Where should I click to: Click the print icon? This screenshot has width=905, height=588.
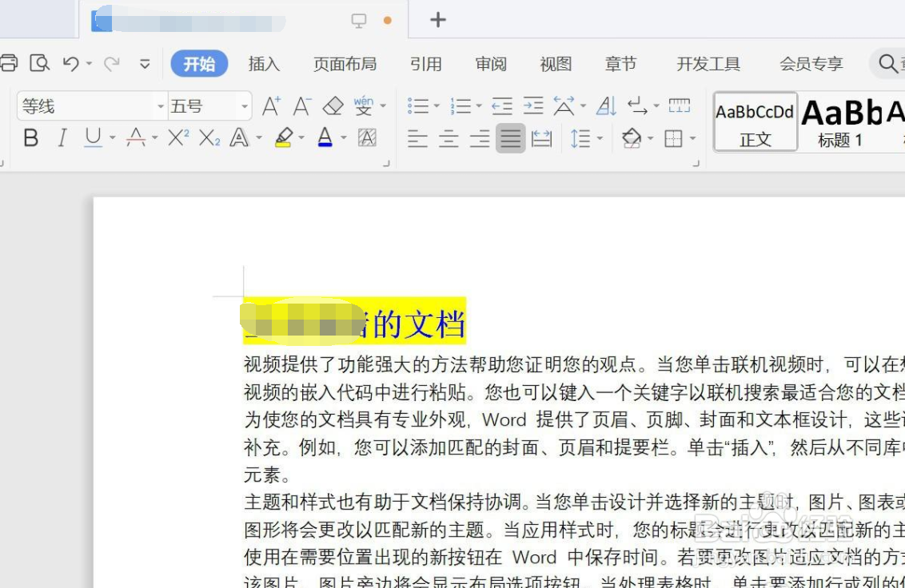click(10, 62)
